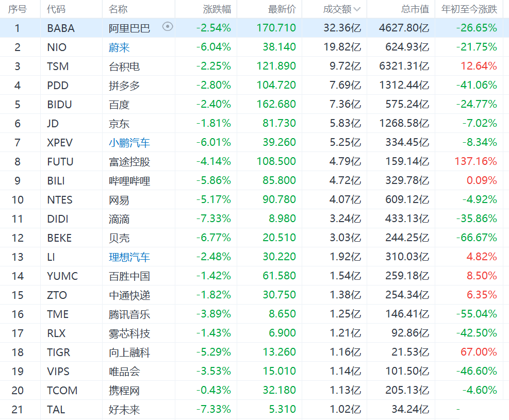Open the 蔚来 stock link

tap(119, 47)
